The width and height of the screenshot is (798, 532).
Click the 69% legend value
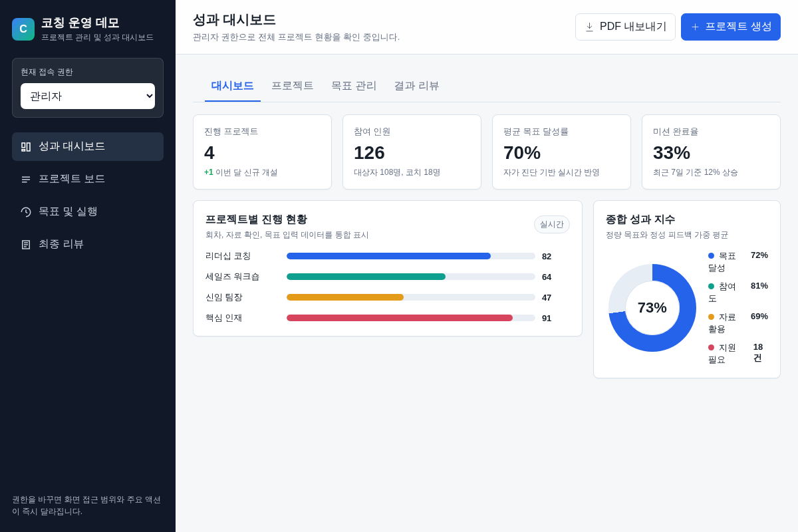tap(759, 317)
